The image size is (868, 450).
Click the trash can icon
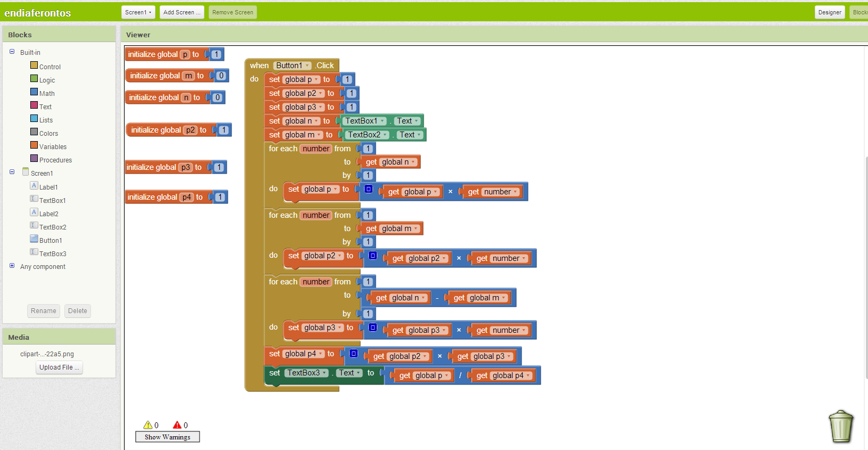pos(841,426)
